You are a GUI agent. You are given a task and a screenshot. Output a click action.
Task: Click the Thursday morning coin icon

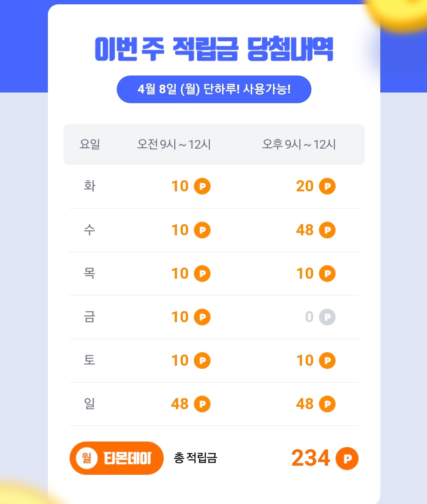pyautogui.click(x=202, y=274)
